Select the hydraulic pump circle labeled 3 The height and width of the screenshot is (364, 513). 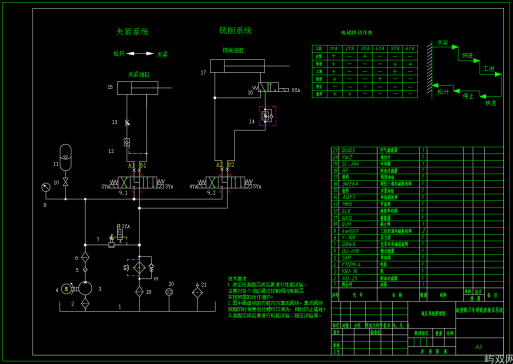pos(85,288)
